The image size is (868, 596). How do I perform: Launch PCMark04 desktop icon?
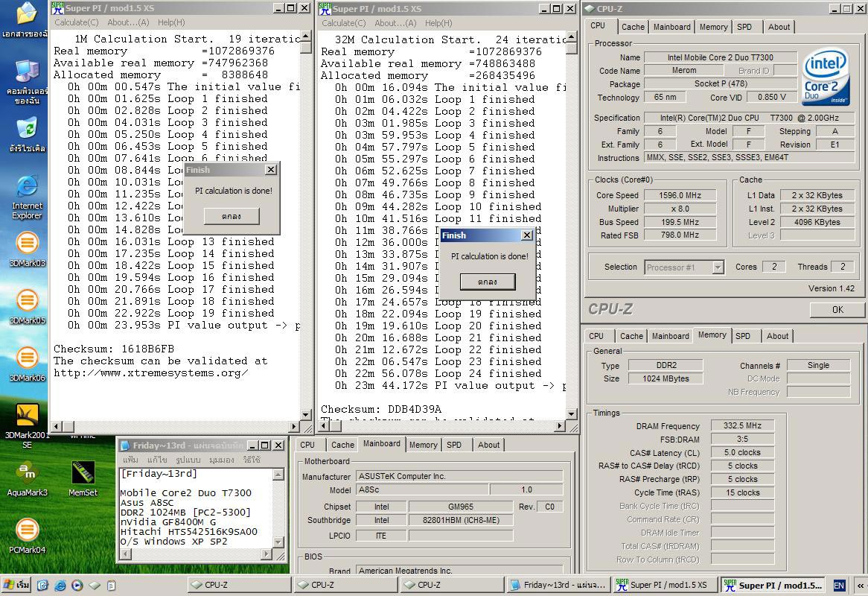27,536
